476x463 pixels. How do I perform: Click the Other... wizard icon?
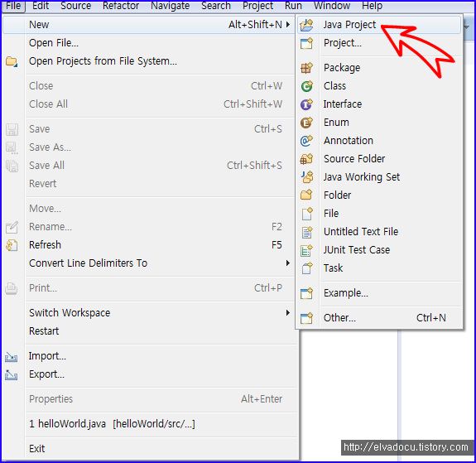[x=306, y=318]
